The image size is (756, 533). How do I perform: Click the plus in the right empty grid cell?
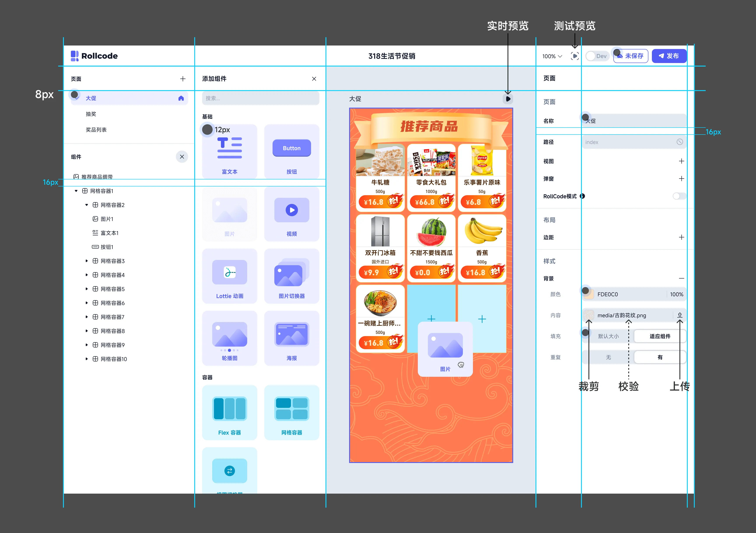[x=482, y=319]
